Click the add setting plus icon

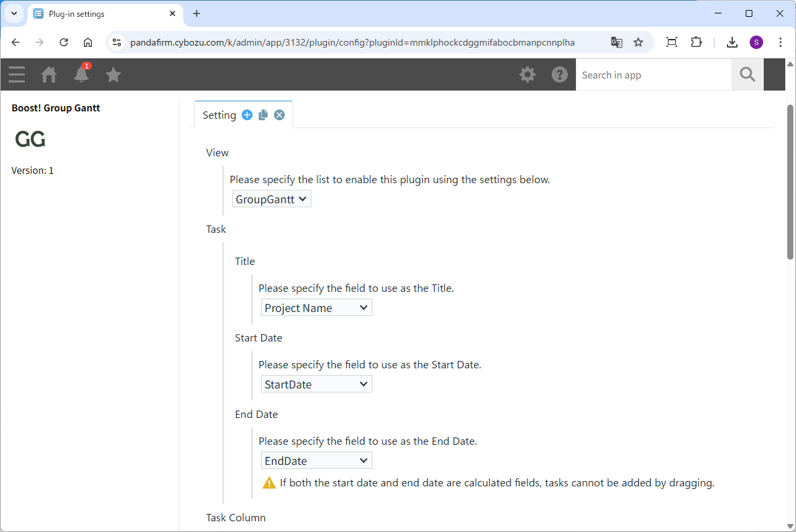(247, 115)
